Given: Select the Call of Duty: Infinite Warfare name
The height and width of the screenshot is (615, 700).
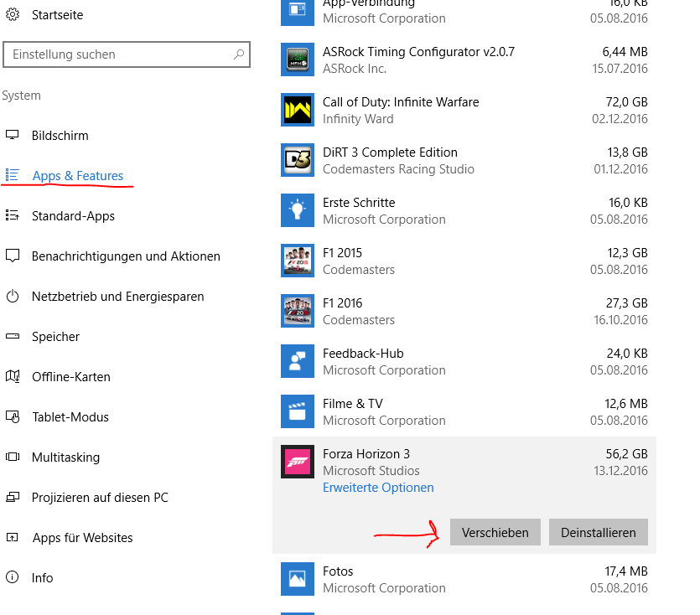Looking at the screenshot, I should (x=401, y=102).
